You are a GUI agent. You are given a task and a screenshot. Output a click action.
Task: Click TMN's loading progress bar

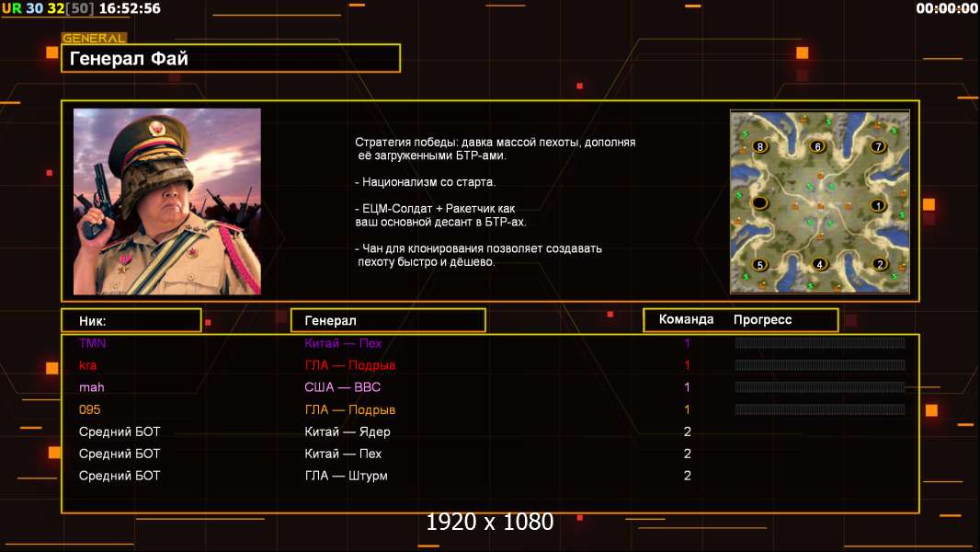click(x=820, y=342)
